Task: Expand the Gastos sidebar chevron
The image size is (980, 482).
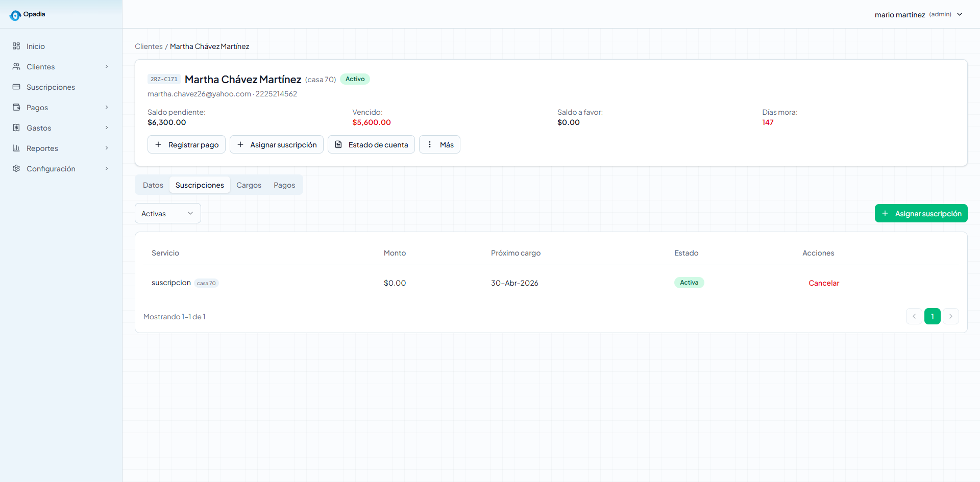Action: tap(107, 128)
